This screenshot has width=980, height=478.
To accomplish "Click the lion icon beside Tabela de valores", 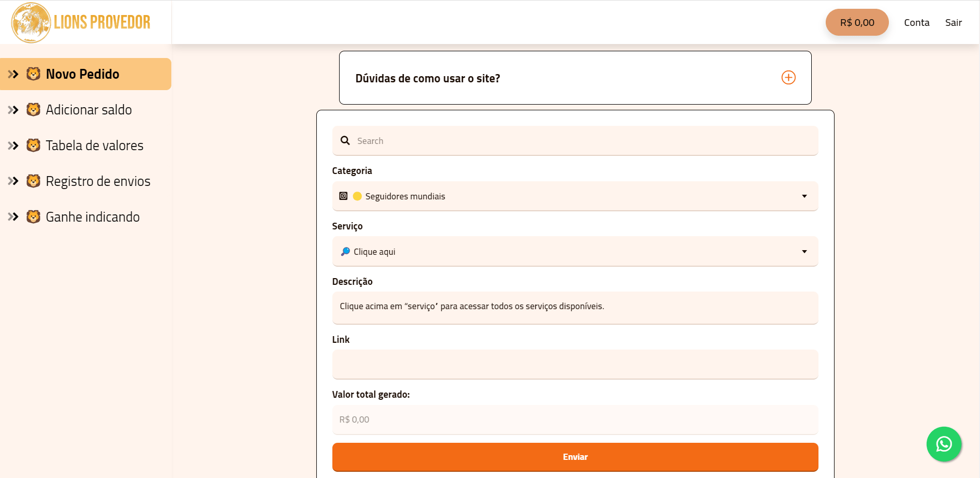I will (33, 146).
